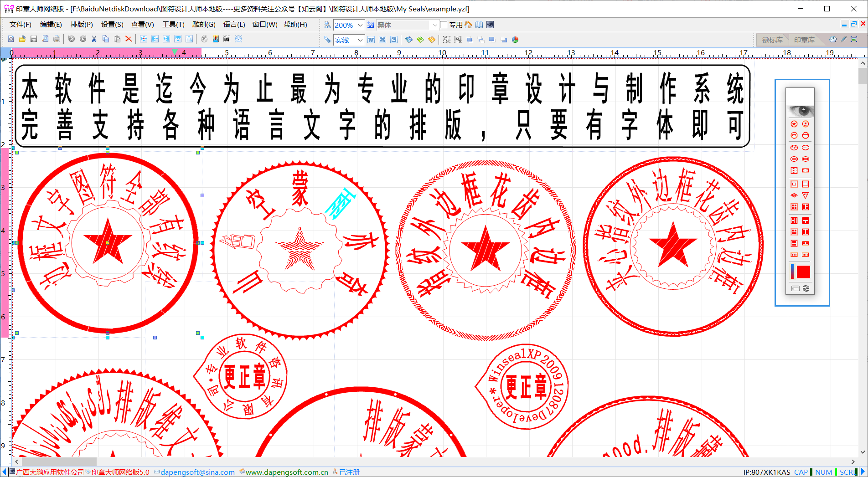
Task: Switch to the 印章库 tab
Action: click(804, 40)
